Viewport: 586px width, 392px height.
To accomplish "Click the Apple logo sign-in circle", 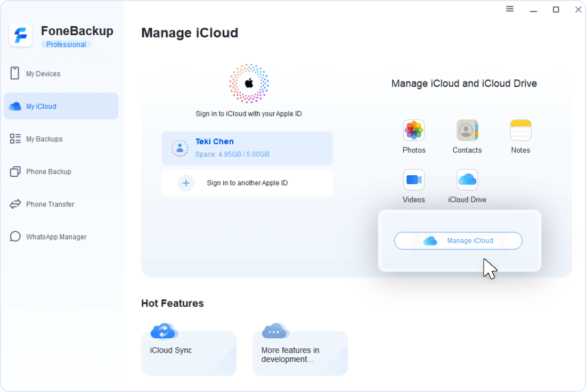I will (249, 84).
